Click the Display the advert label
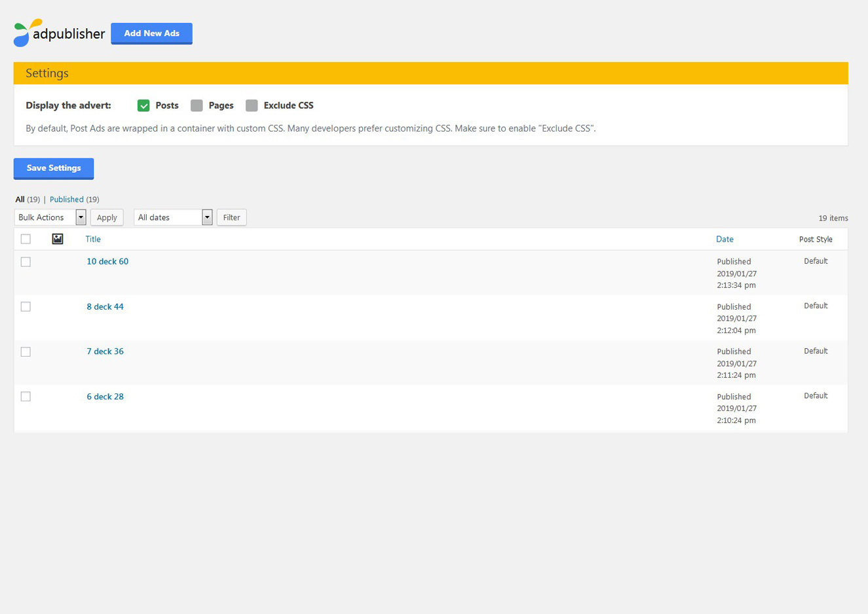The width and height of the screenshot is (868, 614). point(68,105)
